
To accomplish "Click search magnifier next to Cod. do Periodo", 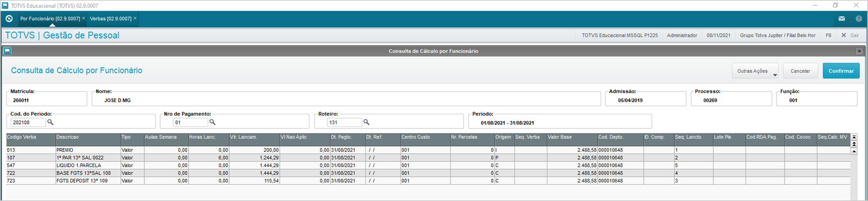I will pos(50,122).
